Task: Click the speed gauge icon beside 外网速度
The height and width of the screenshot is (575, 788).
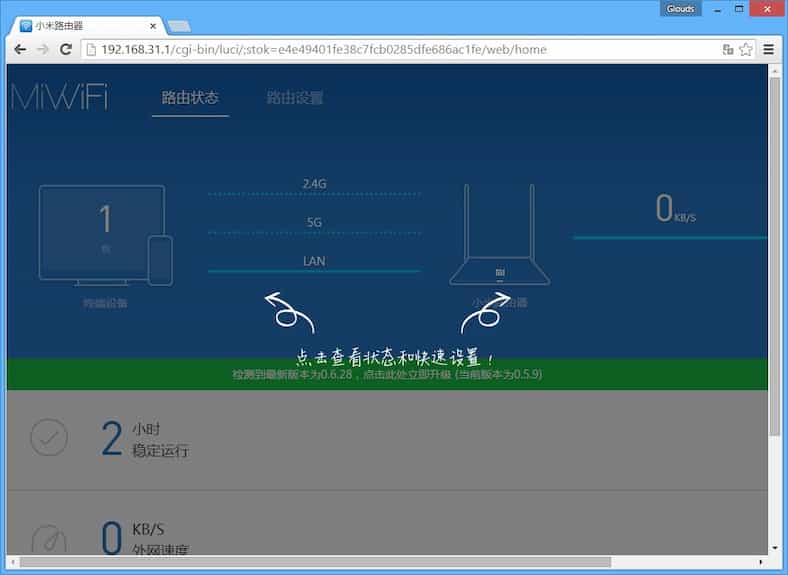Action: (49, 539)
